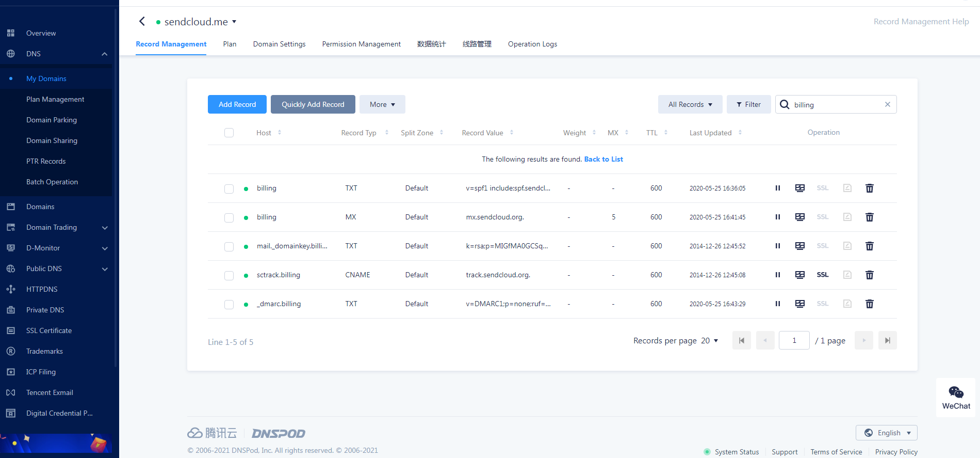
Task: Open the Operation Logs tab
Action: click(x=532, y=44)
